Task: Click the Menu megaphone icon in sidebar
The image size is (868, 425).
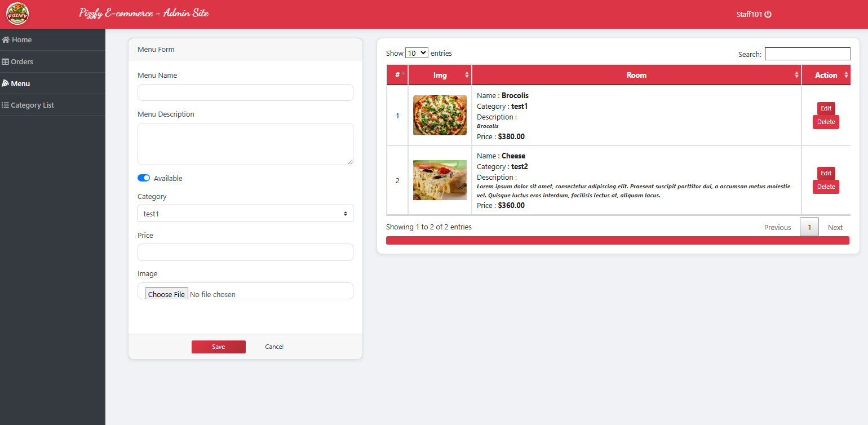Action: point(6,83)
